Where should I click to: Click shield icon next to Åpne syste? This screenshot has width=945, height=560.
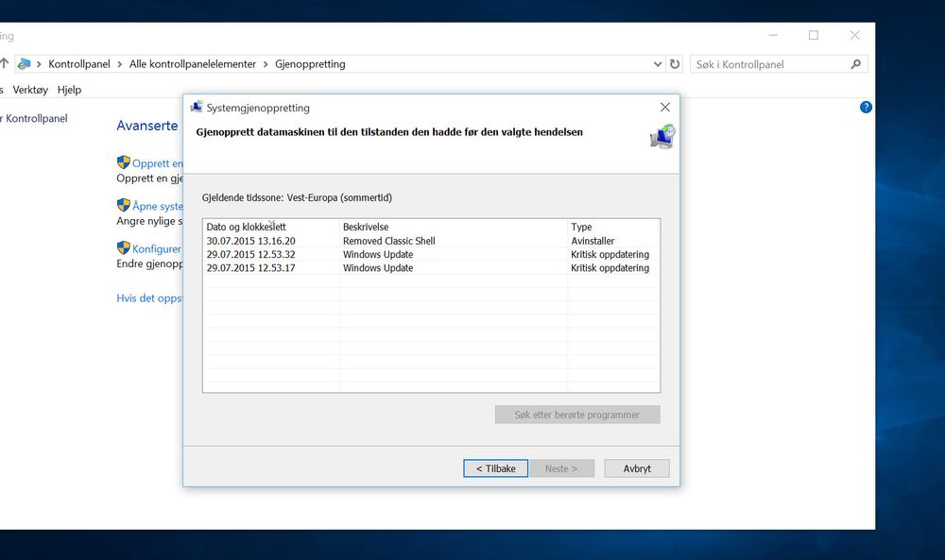(124, 205)
